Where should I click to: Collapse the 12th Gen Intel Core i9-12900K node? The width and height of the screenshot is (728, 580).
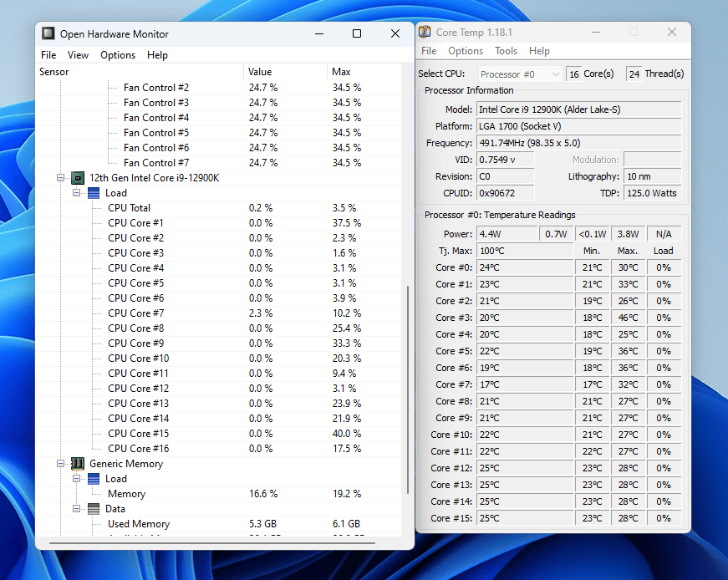pos(60,177)
